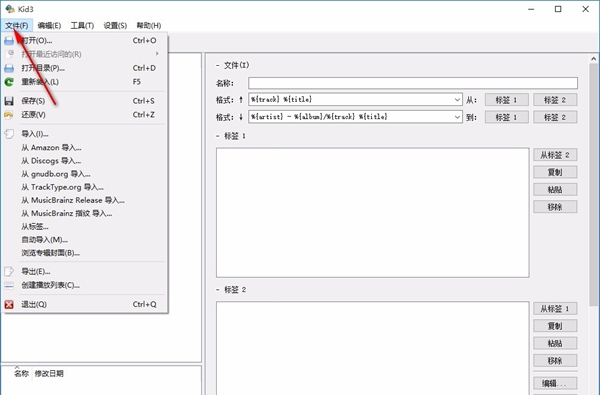Click the Tag 1 frame table area

coord(373,212)
